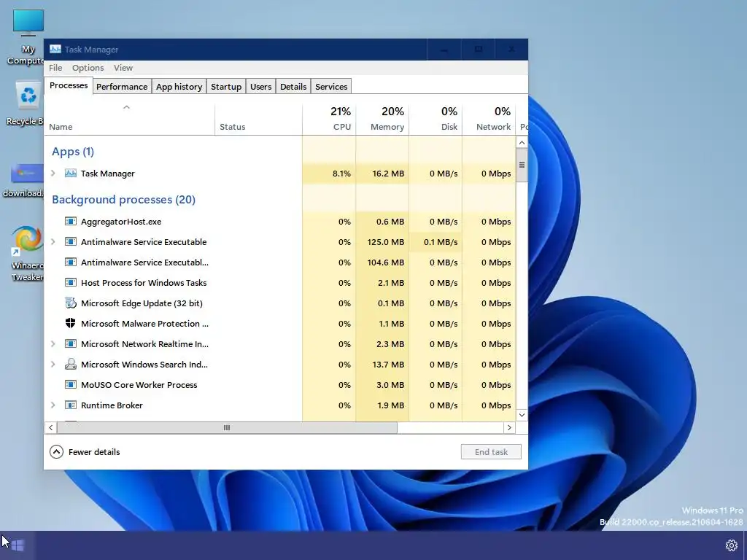Viewport: 747px width, 560px height.
Task: Switch to the Startup tab
Action: 226,87
